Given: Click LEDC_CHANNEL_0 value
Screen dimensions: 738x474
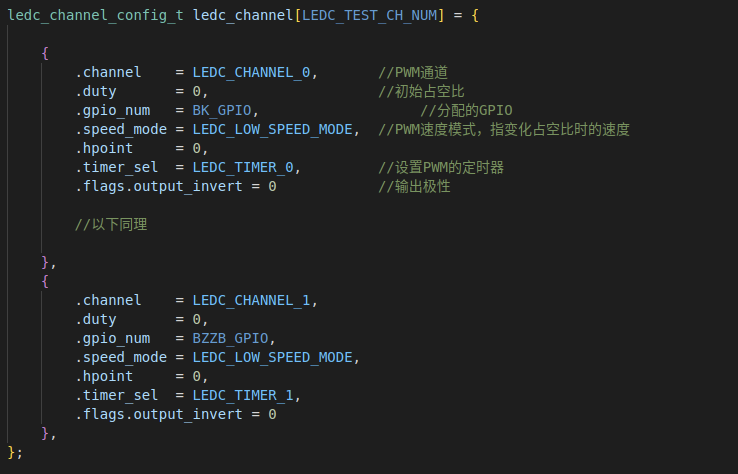Looking at the screenshot, I should pos(251,72).
